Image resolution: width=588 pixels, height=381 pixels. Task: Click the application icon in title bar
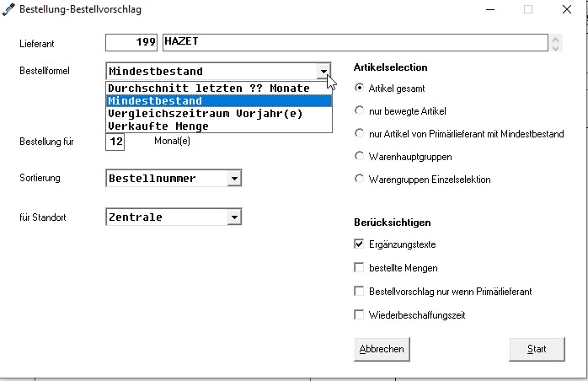coord(8,9)
